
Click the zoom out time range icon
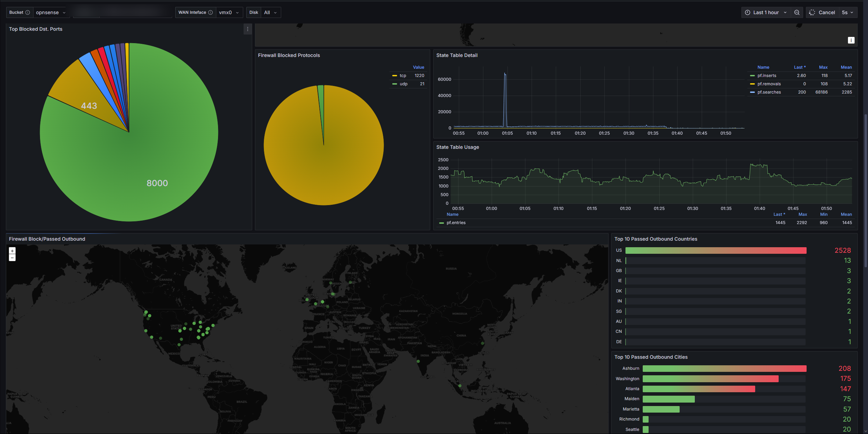click(x=797, y=12)
